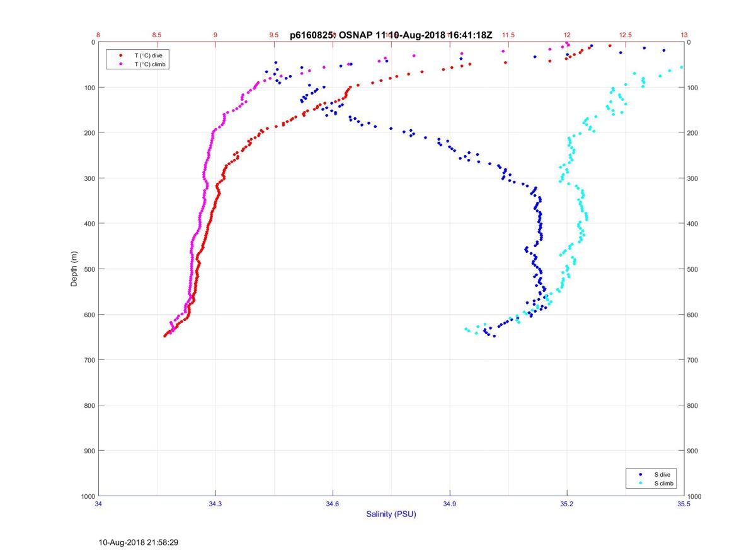Image resolution: width=756 pixels, height=558 pixels.
Task: Click salinity tick label '34.6'
Action: pyautogui.click(x=333, y=504)
